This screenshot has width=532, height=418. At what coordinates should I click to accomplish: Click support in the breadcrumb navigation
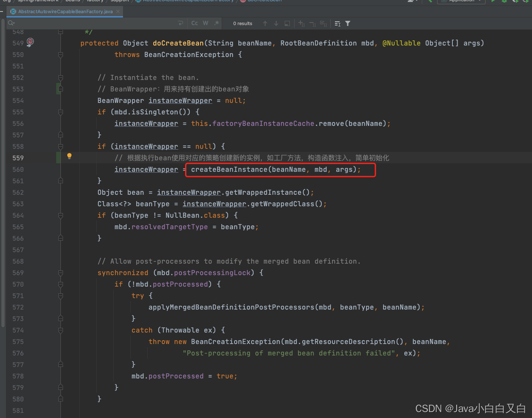click(x=120, y=1)
